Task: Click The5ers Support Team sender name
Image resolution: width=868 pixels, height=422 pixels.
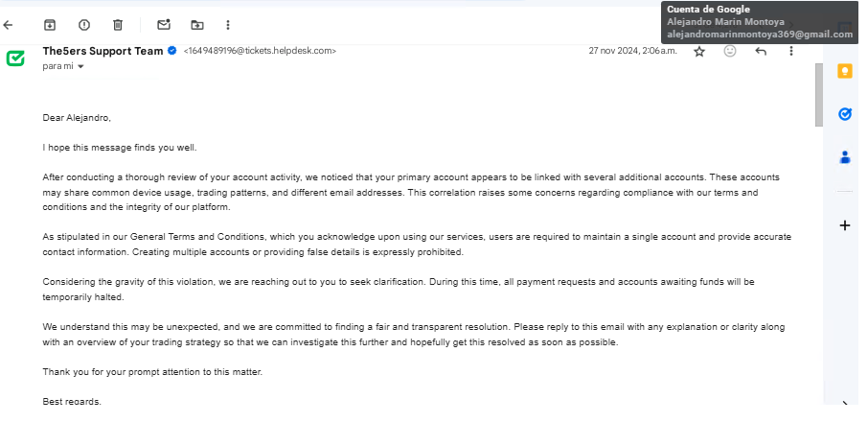Action: pos(103,51)
